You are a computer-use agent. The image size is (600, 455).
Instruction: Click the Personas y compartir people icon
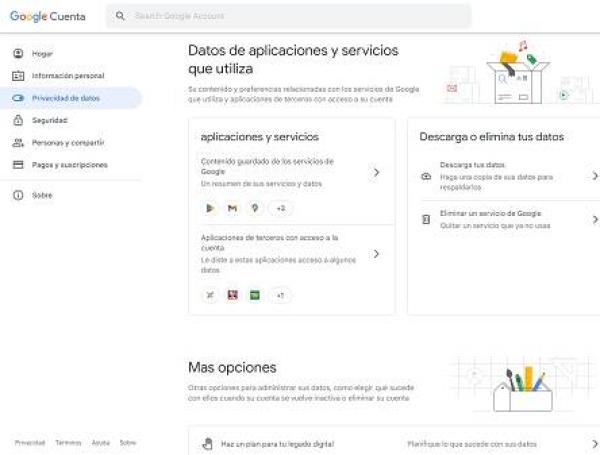pyautogui.click(x=18, y=143)
